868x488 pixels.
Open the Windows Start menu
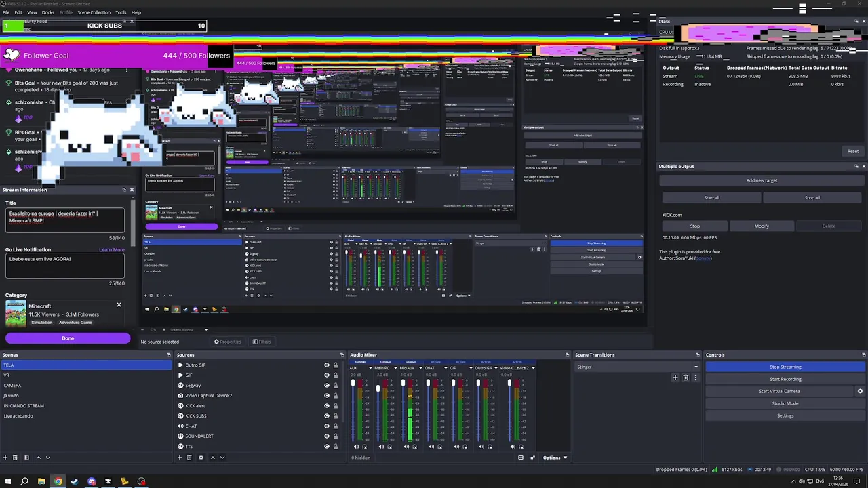click(x=7, y=481)
